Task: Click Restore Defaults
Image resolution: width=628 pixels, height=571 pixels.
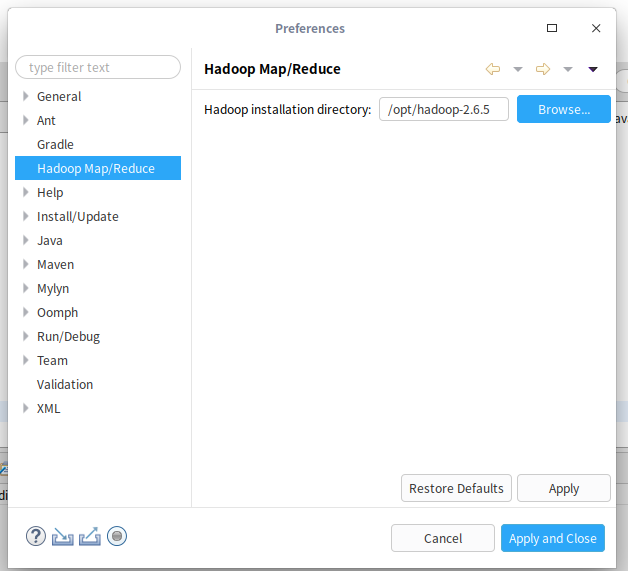Action: [456, 488]
